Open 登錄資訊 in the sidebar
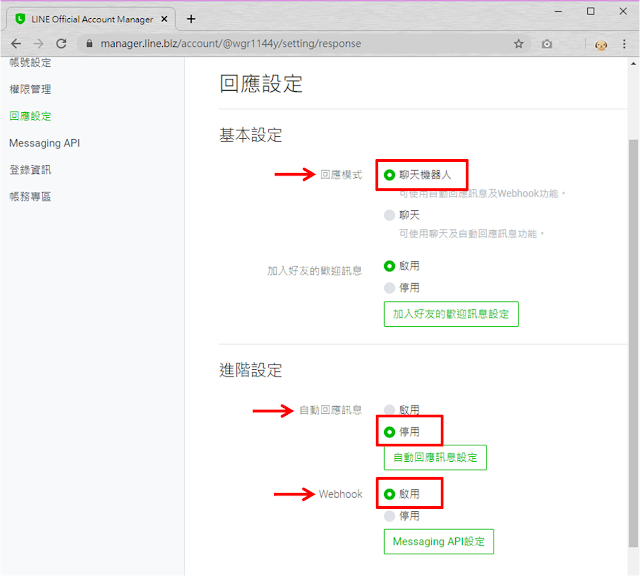Image resolution: width=640 pixels, height=576 pixels. coord(30,170)
